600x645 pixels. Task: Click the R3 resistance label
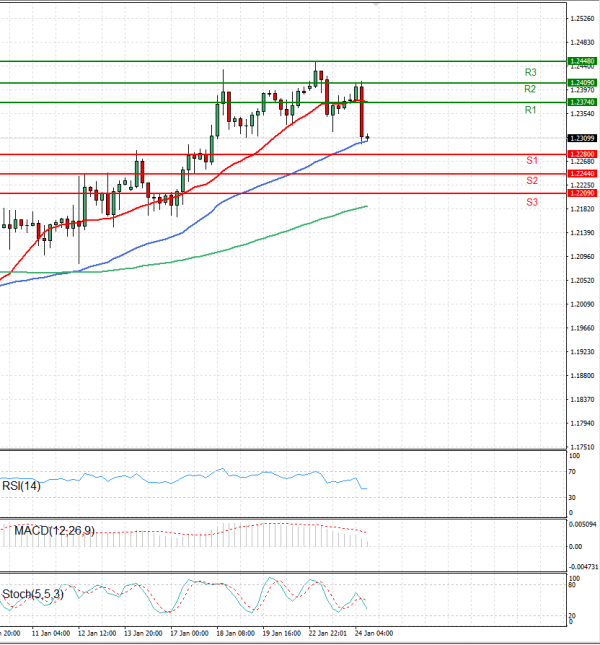[531, 73]
